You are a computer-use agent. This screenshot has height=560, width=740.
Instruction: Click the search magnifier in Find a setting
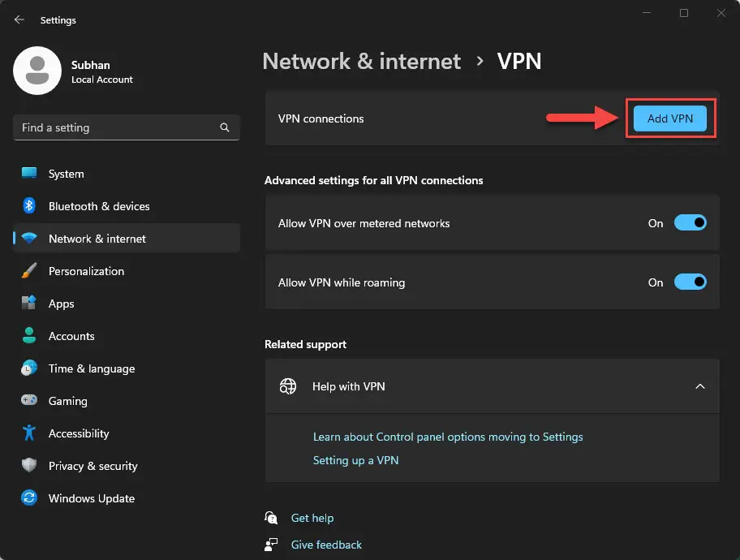(224, 127)
